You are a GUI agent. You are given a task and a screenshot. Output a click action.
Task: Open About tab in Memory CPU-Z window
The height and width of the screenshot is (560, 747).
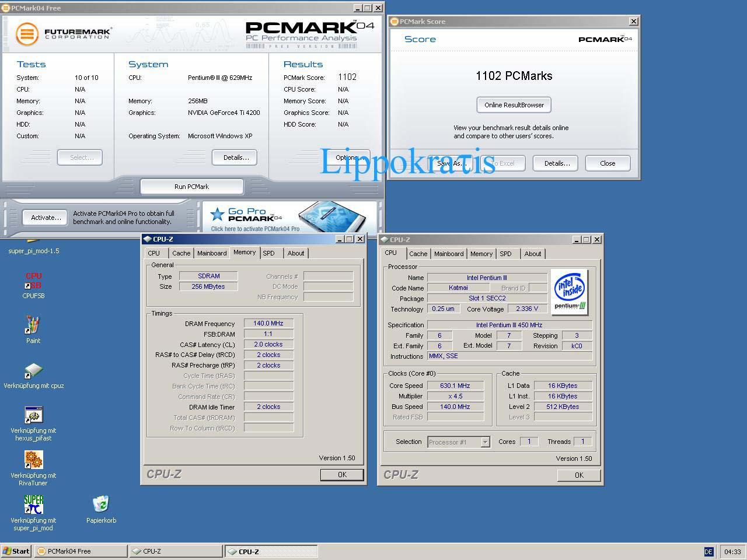(296, 253)
